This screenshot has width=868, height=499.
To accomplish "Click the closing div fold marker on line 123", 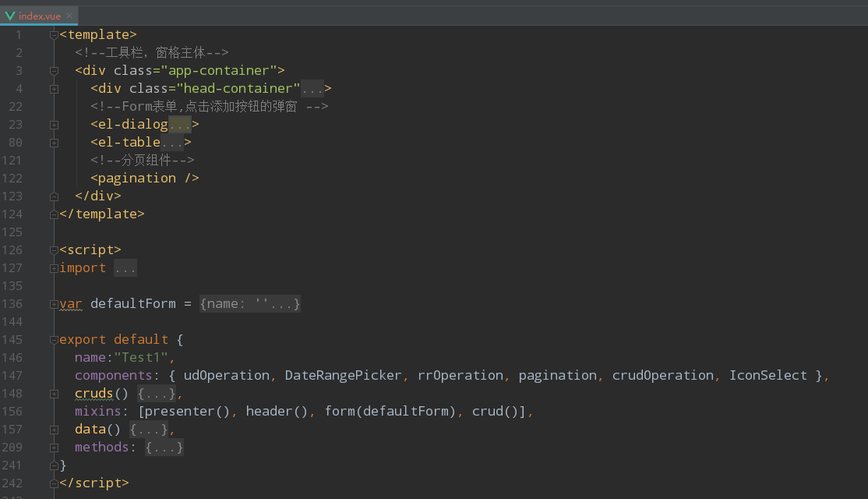I will point(54,196).
